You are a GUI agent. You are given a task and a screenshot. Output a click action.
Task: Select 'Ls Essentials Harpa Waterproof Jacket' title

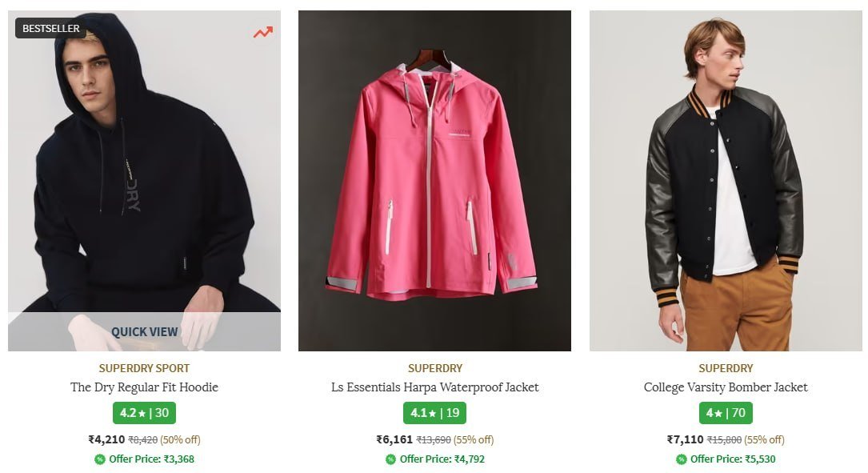pyautogui.click(x=434, y=387)
